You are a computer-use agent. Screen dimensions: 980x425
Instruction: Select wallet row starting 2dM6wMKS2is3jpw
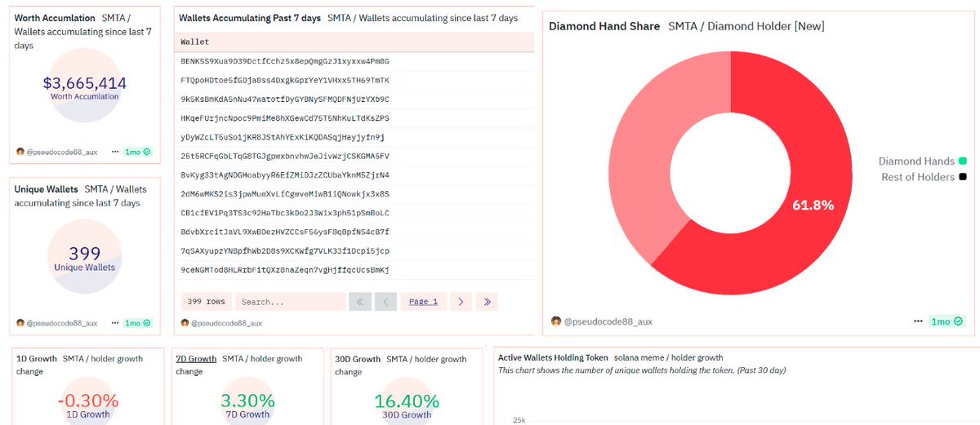[x=354, y=194]
